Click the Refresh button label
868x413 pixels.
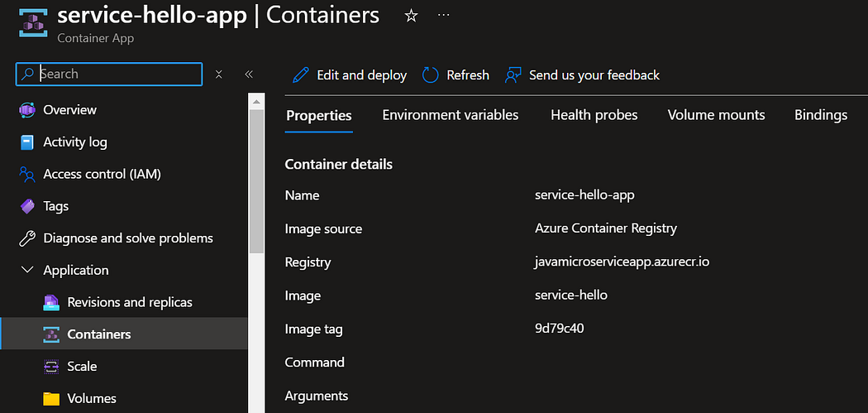[x=468, y=74]
